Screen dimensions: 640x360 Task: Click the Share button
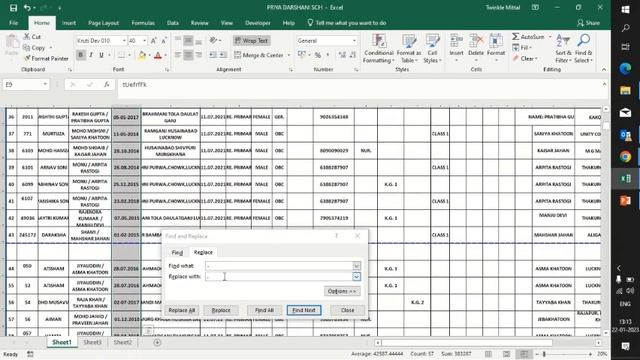[588, 23]
